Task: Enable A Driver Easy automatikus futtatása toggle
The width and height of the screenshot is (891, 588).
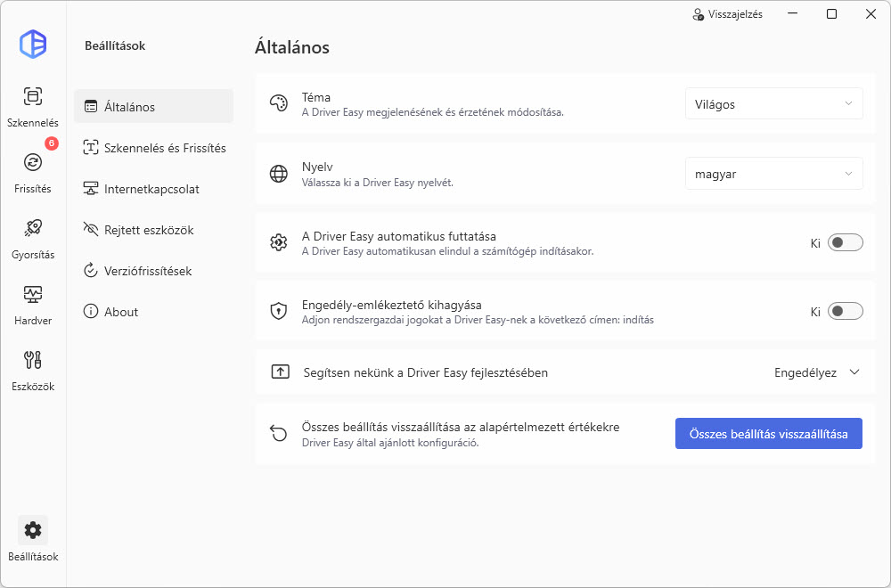Action: click(x=845, y=242)
